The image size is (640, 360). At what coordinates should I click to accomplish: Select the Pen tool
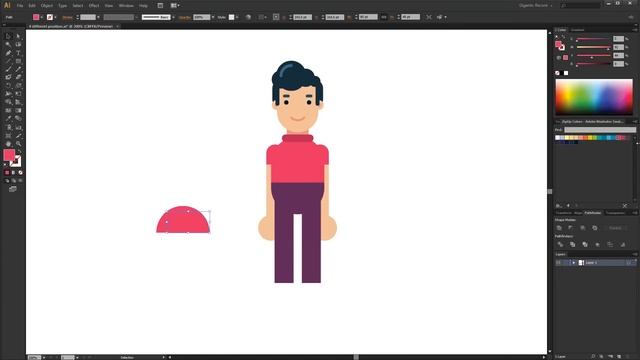click(8, 53)
